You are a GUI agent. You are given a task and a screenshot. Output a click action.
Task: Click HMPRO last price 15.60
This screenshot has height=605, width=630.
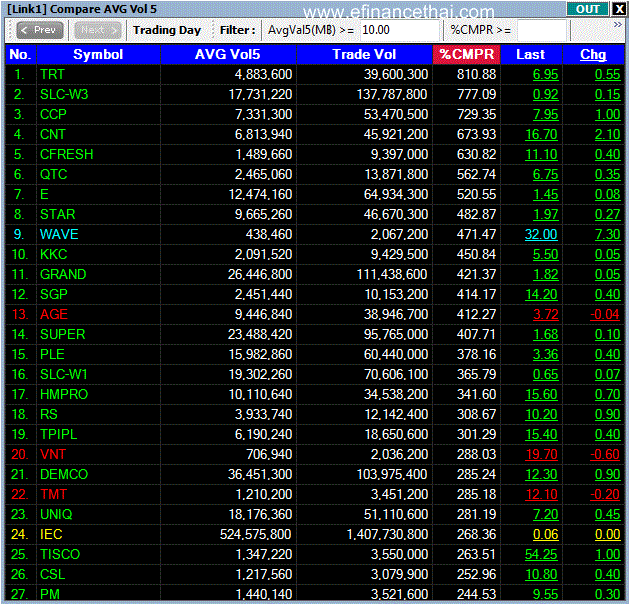[x=541, y=394]
